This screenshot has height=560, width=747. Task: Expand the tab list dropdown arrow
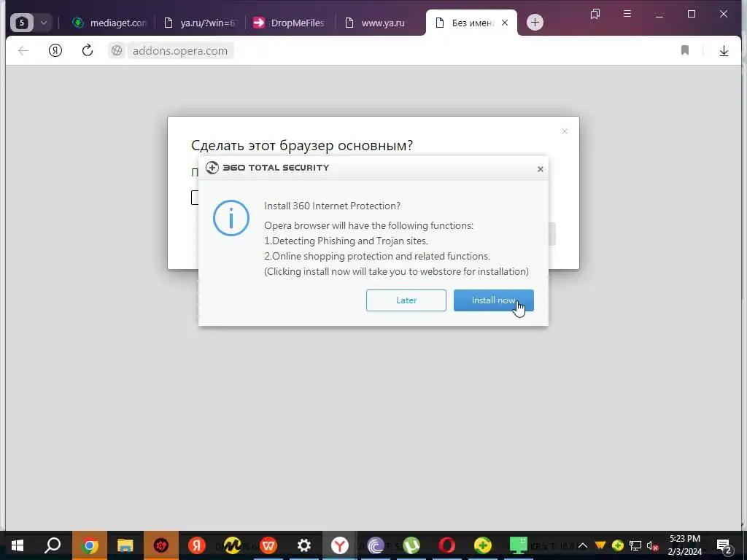tap(43, 23)
